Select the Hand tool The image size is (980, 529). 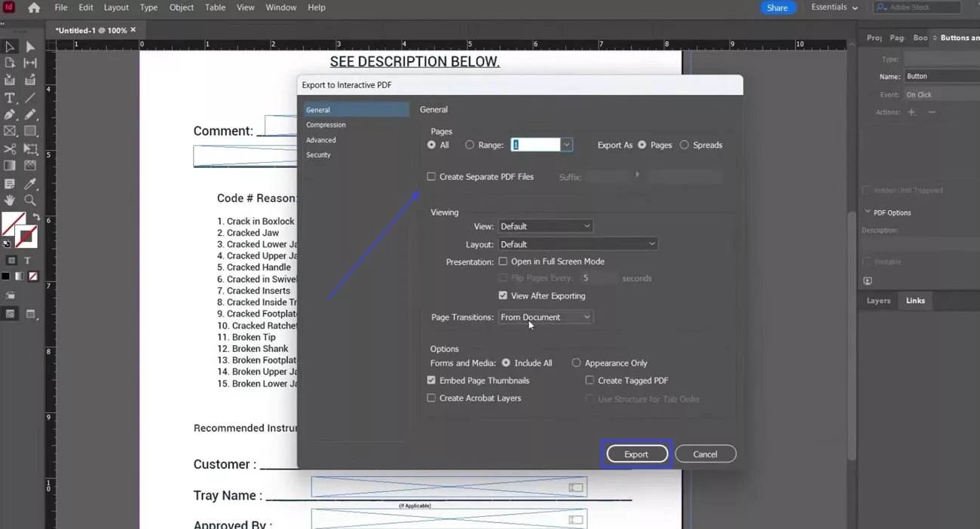pyautogui.click(x=10, y=200)
